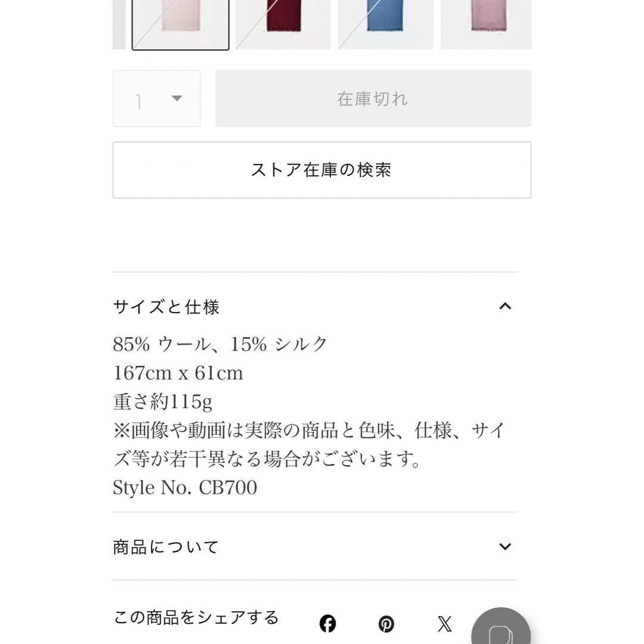Collapse the サイズと仕様 section chevron
The height and width of the screenshot is (644, 644).
tap(505, 306)
